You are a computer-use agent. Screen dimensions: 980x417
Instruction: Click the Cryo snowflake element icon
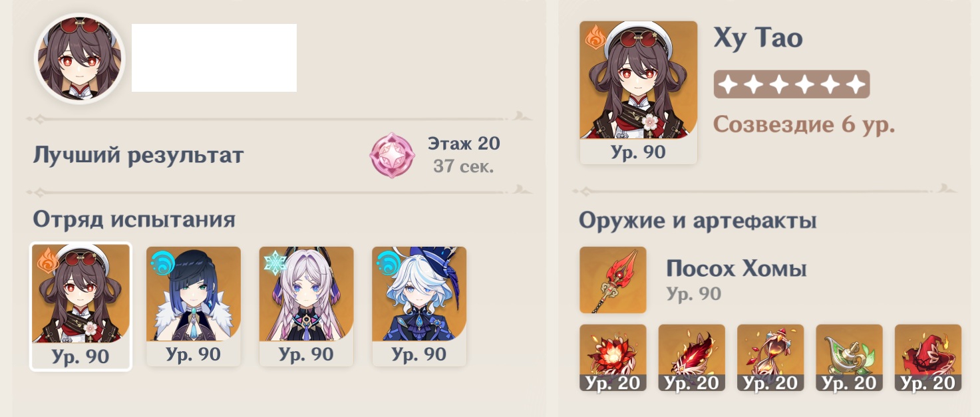[x=275, y=262]
